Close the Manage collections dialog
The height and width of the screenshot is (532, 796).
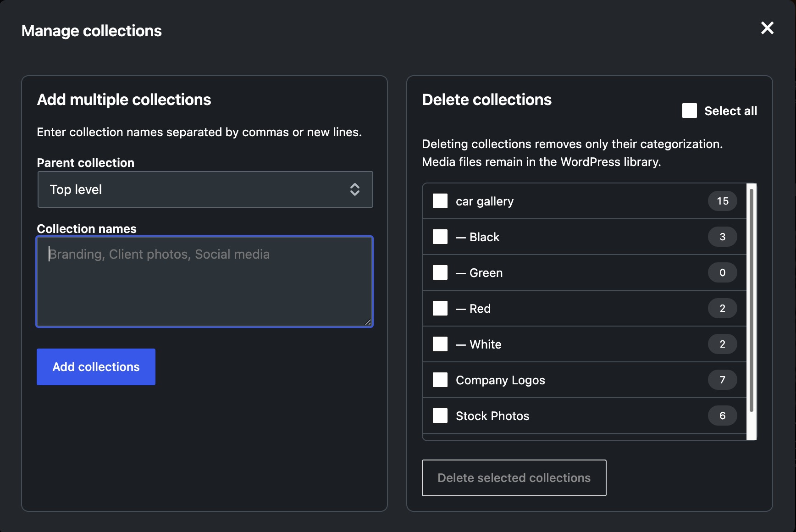point(767,28)
